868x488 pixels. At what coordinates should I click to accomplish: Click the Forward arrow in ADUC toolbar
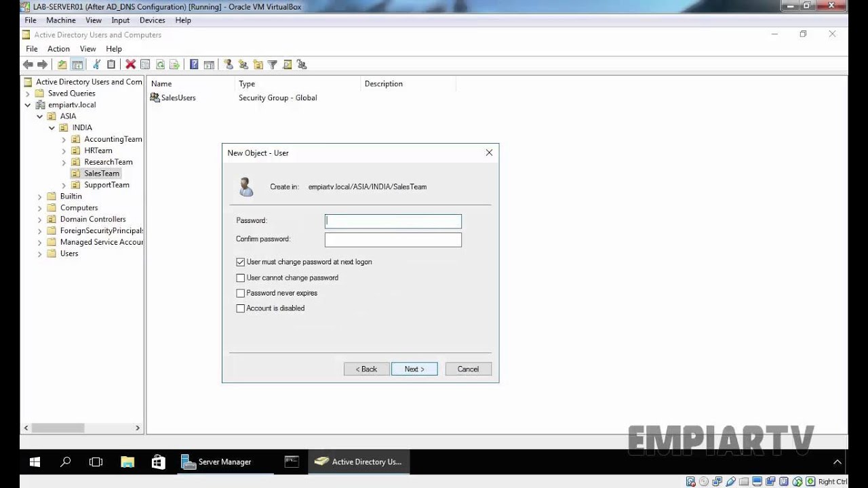coord(42,64)
